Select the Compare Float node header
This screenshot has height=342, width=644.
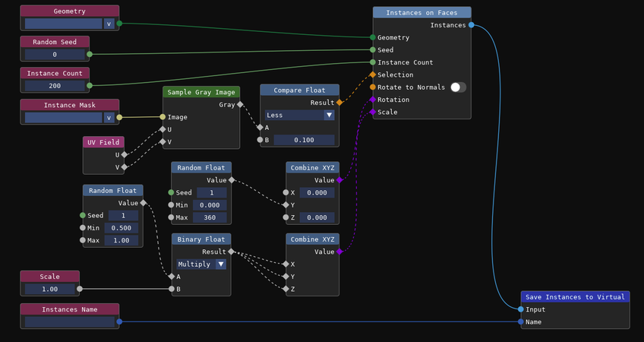[x=299, y=90]
